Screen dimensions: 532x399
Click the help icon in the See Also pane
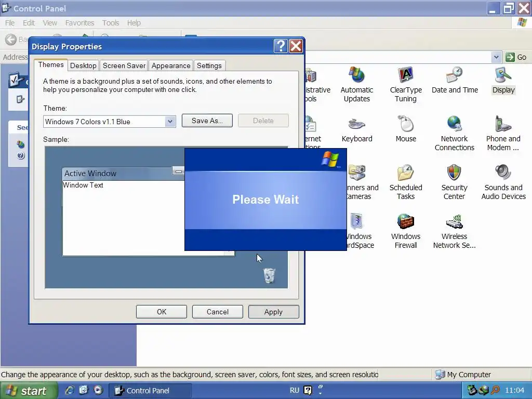21,156
